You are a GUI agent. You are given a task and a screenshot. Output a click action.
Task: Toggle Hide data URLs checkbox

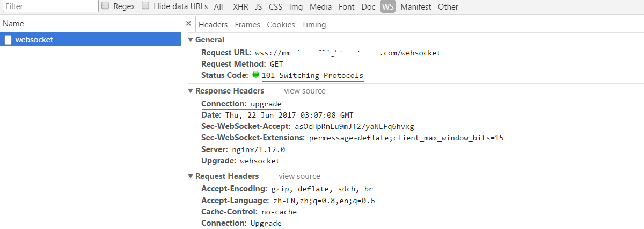[x=145, y=6]
